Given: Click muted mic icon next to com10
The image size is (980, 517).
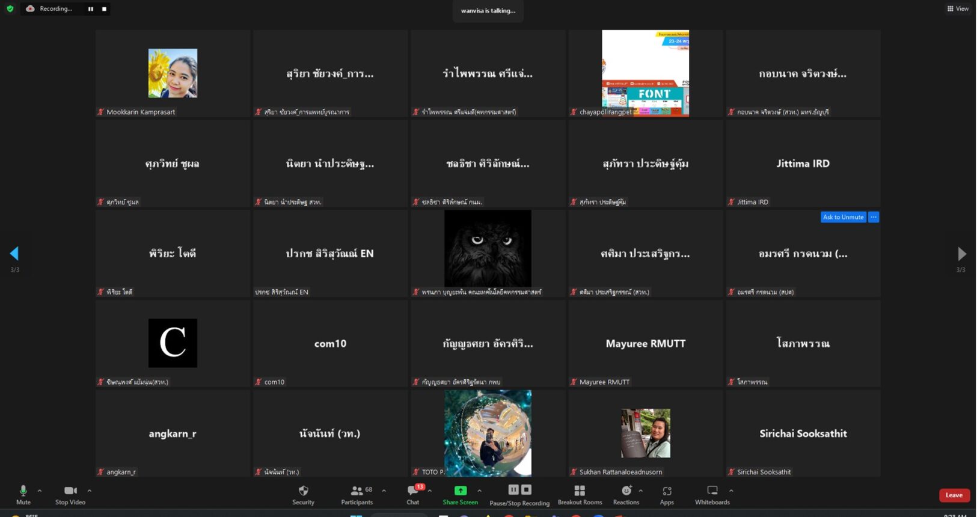Looking at the screenshot, I should 259,382.
